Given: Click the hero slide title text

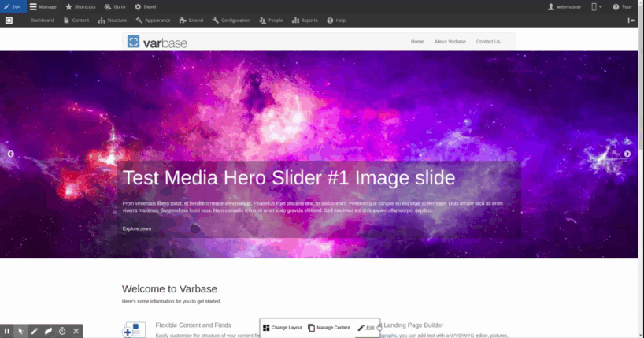Looking at the screenshot, I should pyautogui.click(x=289, y=177).
